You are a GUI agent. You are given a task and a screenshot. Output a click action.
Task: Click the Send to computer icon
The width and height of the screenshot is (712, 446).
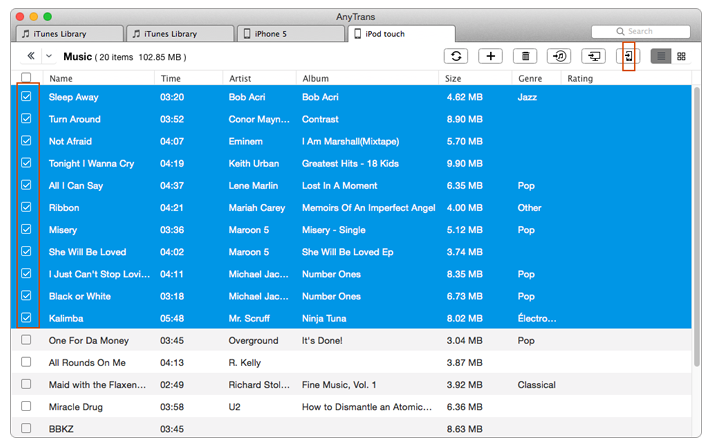click(593, 56)
